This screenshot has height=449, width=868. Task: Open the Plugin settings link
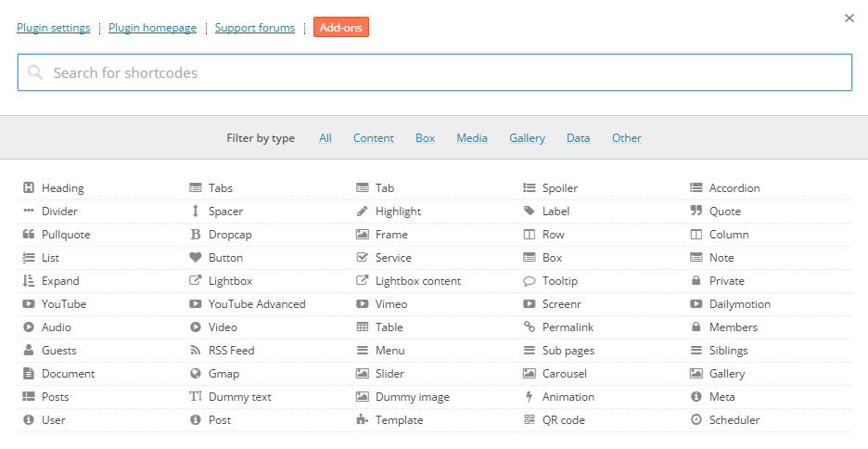pos(54,28)
